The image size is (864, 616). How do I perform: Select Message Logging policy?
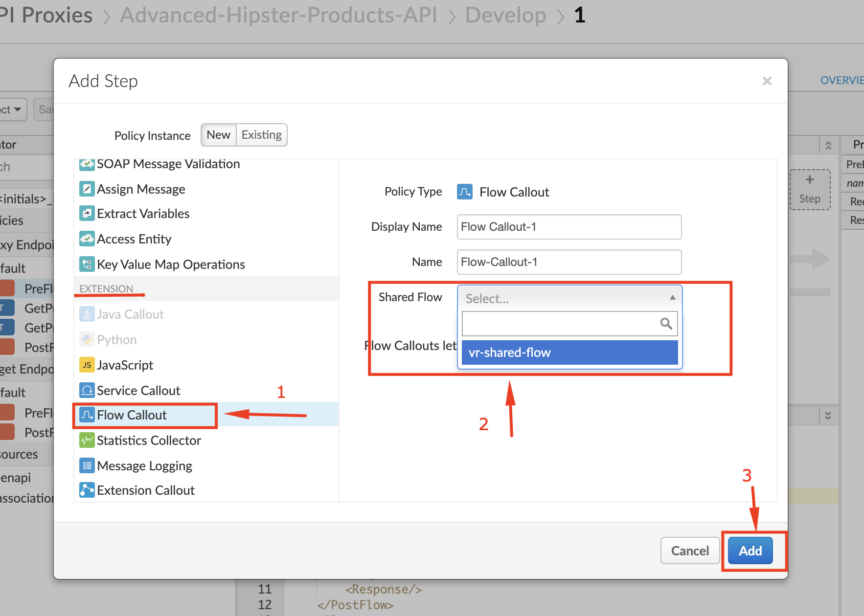144,466
